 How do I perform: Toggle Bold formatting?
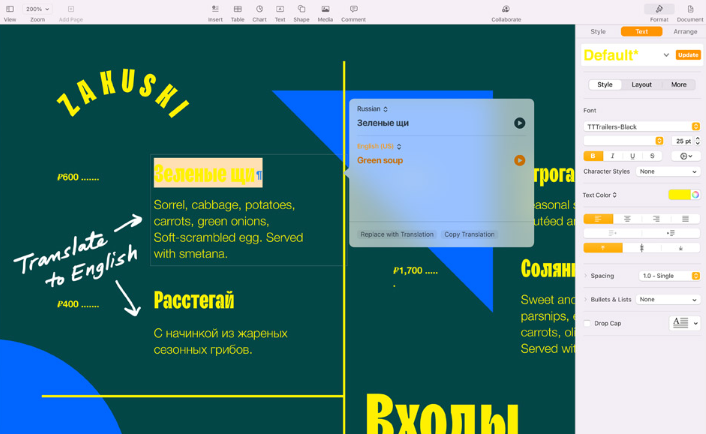[x=593, y=156]
